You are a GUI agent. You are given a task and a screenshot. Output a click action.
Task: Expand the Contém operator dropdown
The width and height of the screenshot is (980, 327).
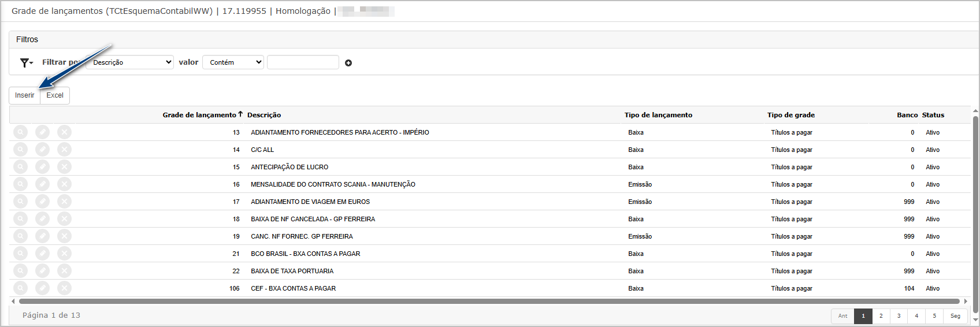(233, 62)
